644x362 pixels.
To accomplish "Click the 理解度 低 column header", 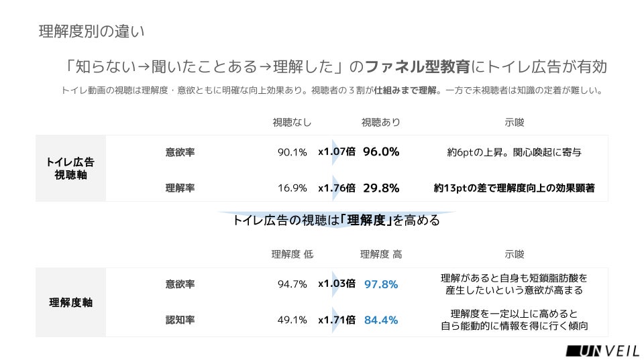I will coord(292,255).
